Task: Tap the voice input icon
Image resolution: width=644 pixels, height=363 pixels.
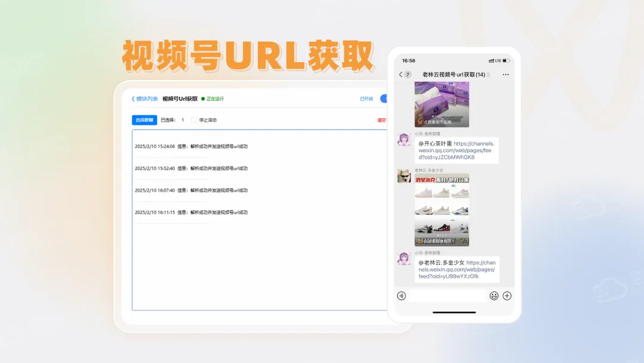Action: point(401,296)
